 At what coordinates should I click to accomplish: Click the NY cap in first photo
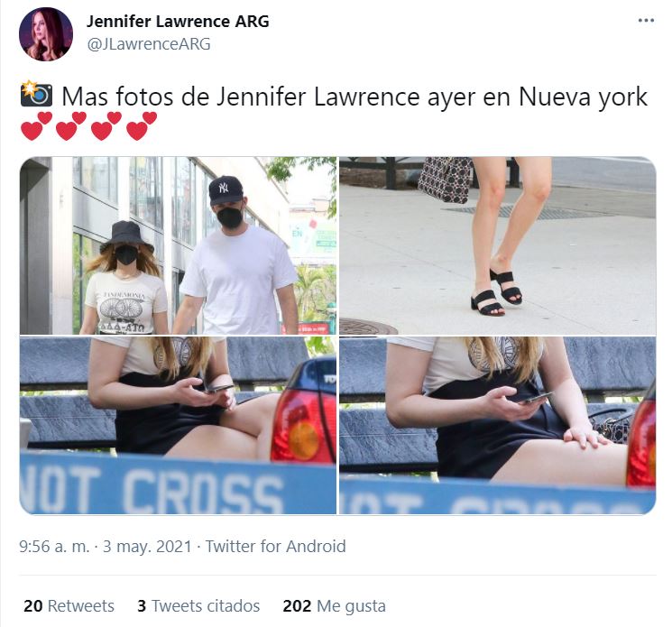coord(226,189)
